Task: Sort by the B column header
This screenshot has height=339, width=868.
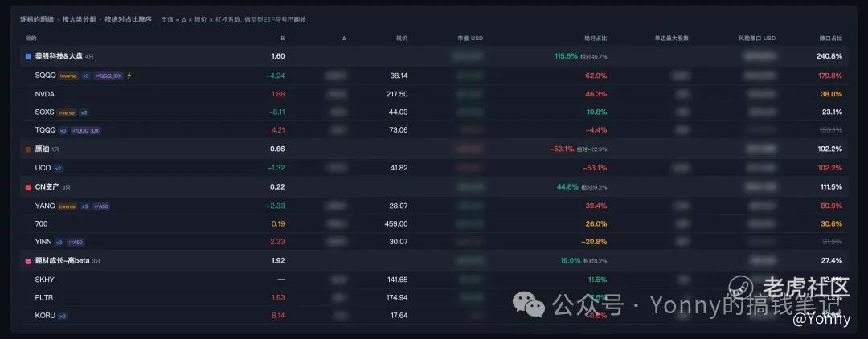Action: click(x=282, y=39)
